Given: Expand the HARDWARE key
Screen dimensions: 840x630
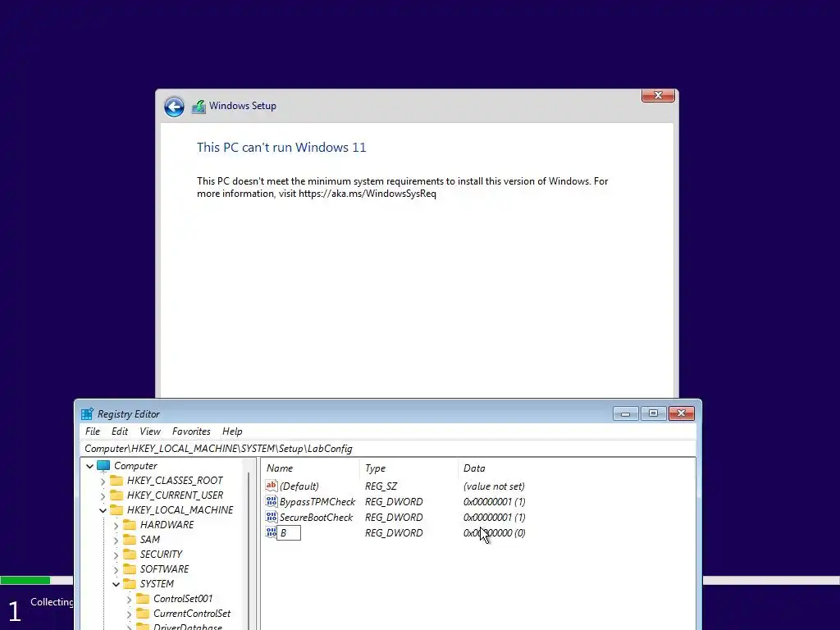Looking at the screenshot, I should pyautogui.click(x=116, y=526).
